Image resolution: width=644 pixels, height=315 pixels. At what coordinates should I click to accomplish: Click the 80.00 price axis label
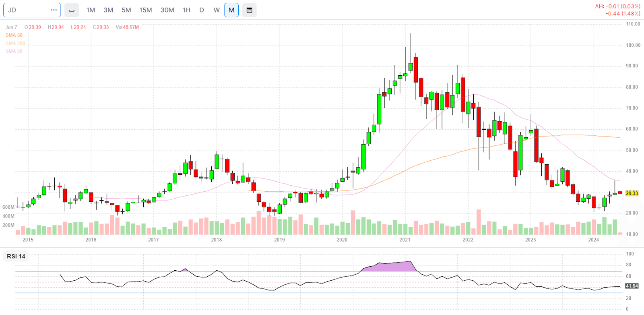[x=632, y=87]
